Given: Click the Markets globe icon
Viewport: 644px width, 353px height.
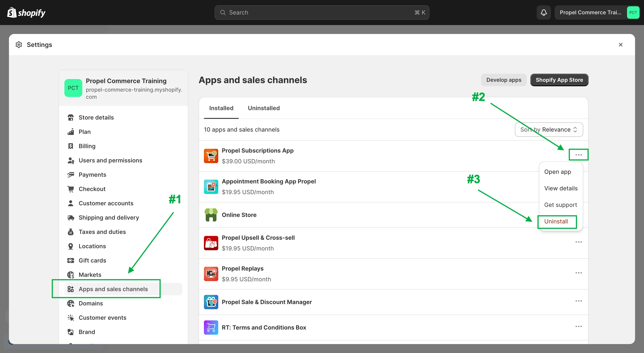Looking at the screenshot, I should pyautogui.click(x=71, y=275).
